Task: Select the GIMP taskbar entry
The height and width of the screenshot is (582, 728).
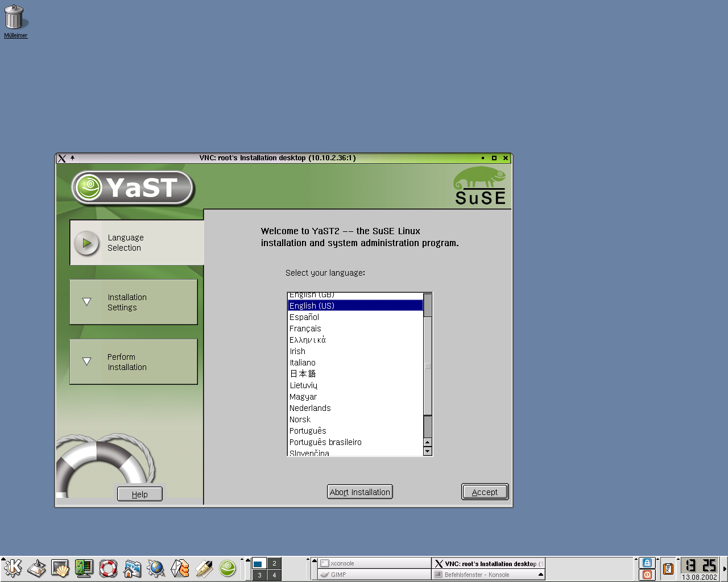Action: click(375, 575)
